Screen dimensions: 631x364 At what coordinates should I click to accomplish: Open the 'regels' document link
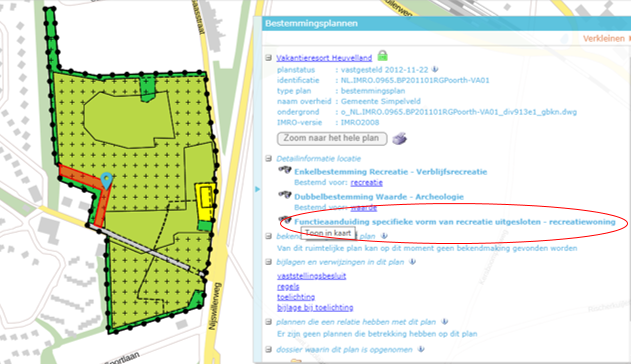point(288,287)
